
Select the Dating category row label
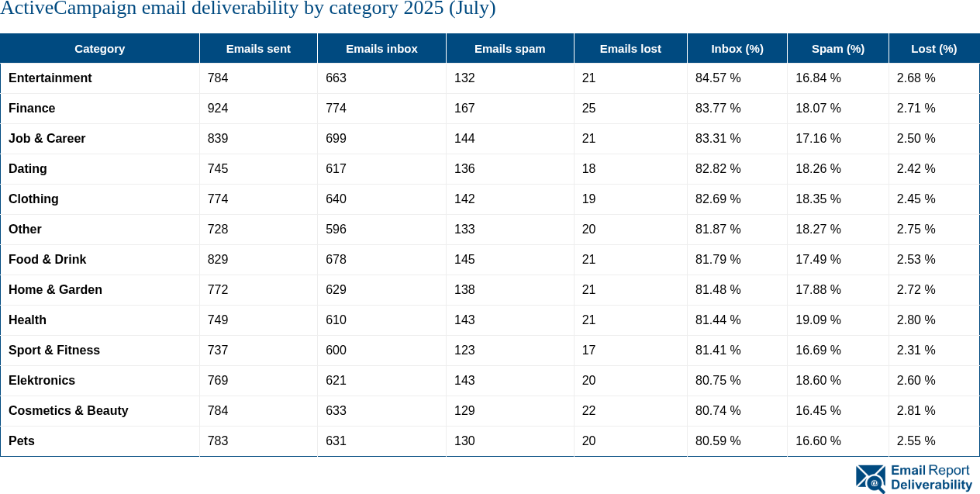click(28, 169)
